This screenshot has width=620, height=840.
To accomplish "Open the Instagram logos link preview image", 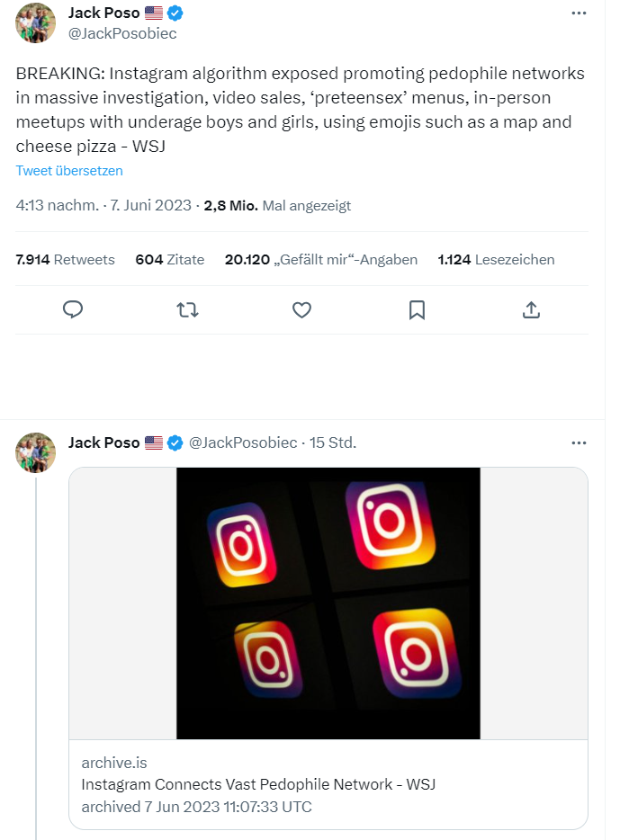I will click(328, 603).
